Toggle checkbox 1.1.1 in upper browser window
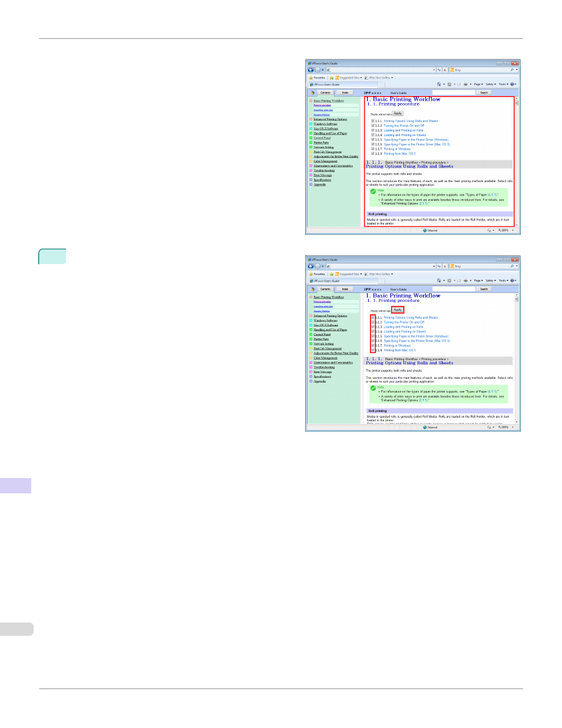The height and width of the screenshot is (728, 562). (x=373, y=121)
